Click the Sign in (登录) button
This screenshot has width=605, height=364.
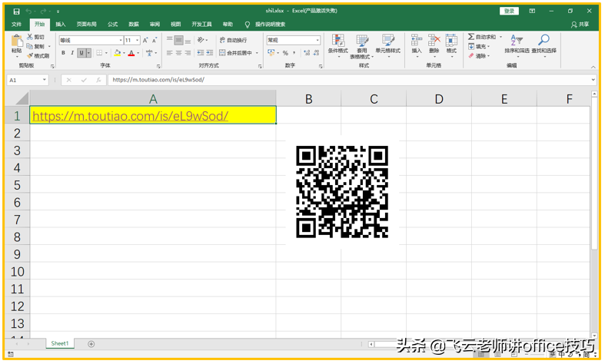[510, 11]
